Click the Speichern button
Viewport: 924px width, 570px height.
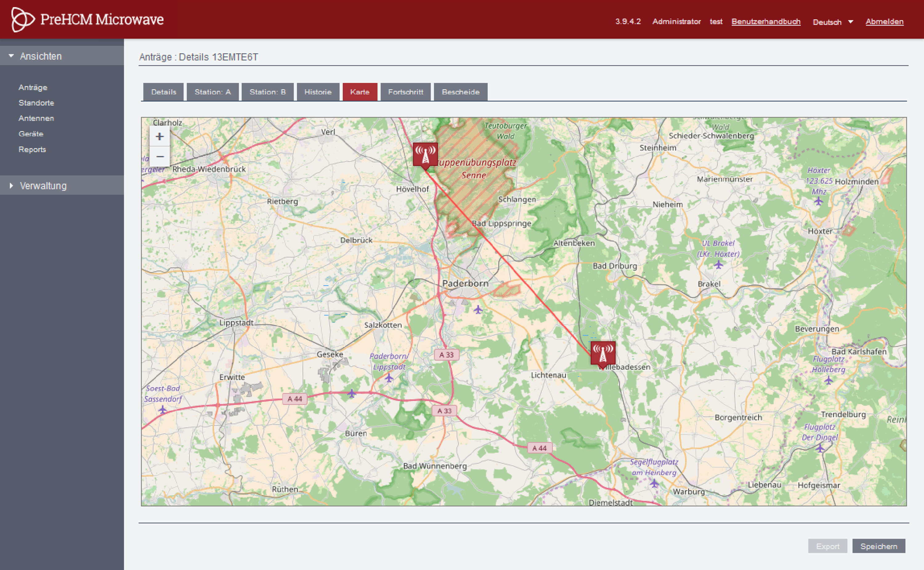tap(879, 546)
